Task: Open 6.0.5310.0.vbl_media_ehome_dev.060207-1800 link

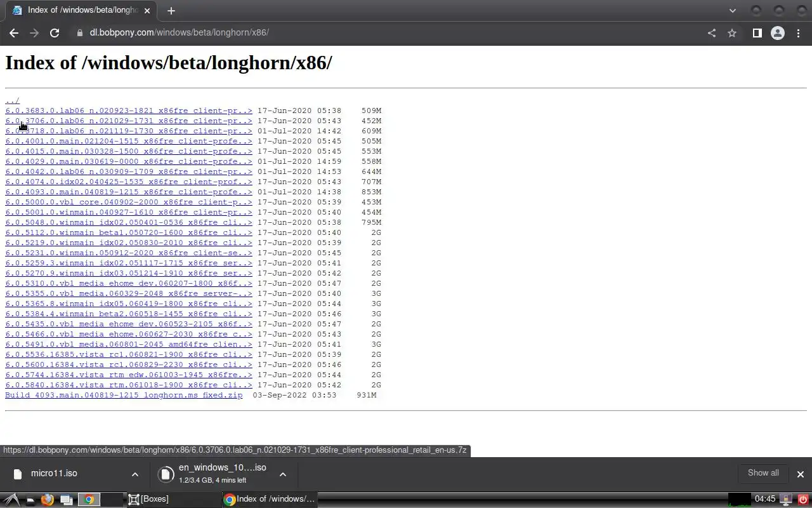Action: click(x=129, y=283)
